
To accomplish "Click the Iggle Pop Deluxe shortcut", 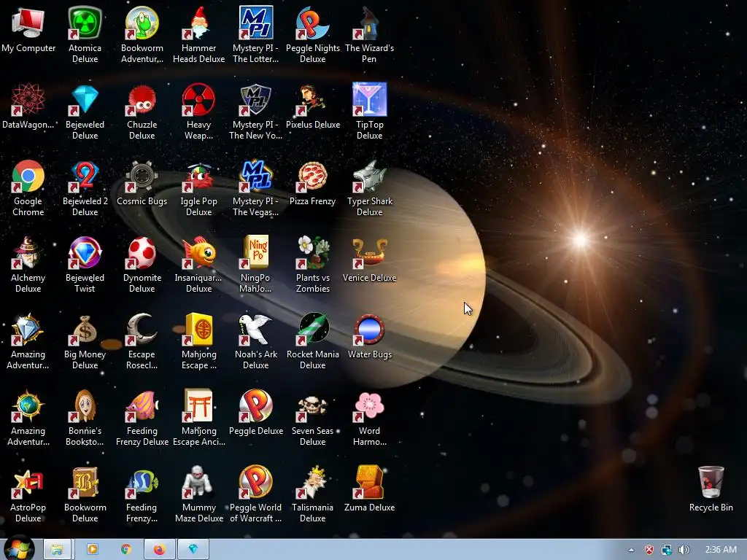I will [198, 176].
